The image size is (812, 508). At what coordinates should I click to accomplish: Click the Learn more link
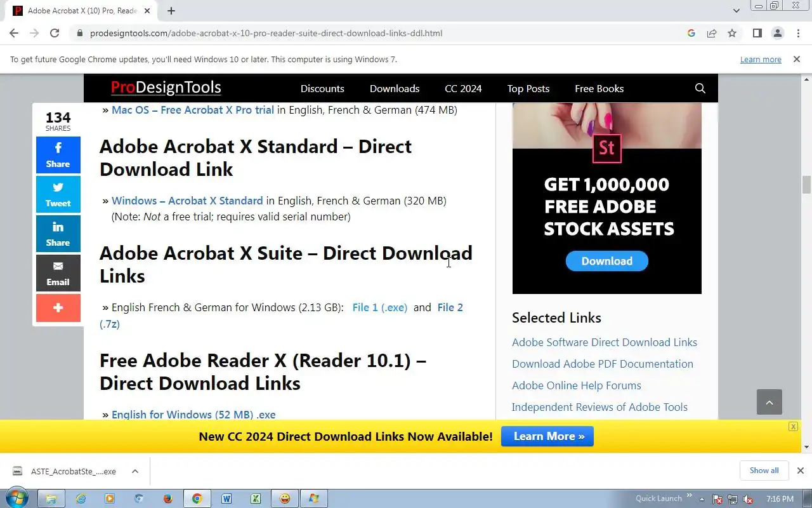click(x=761, y=59)
